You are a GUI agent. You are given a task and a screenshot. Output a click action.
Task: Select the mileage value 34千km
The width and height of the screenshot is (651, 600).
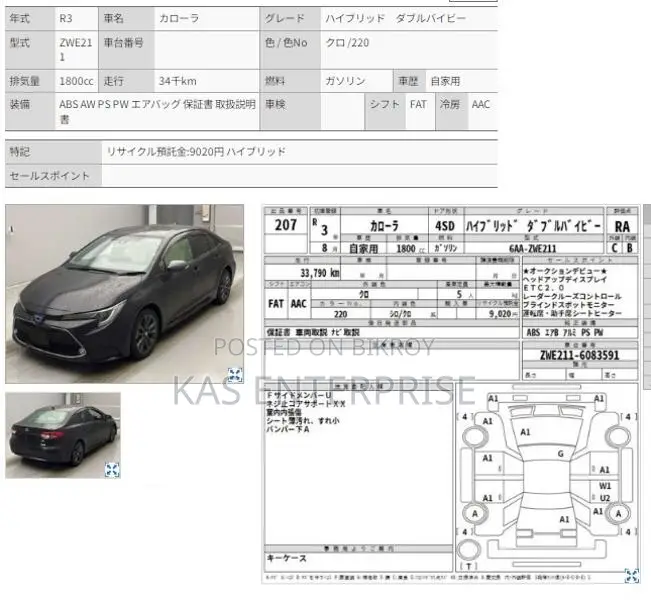pyautogui.click(x=178, y=81)
